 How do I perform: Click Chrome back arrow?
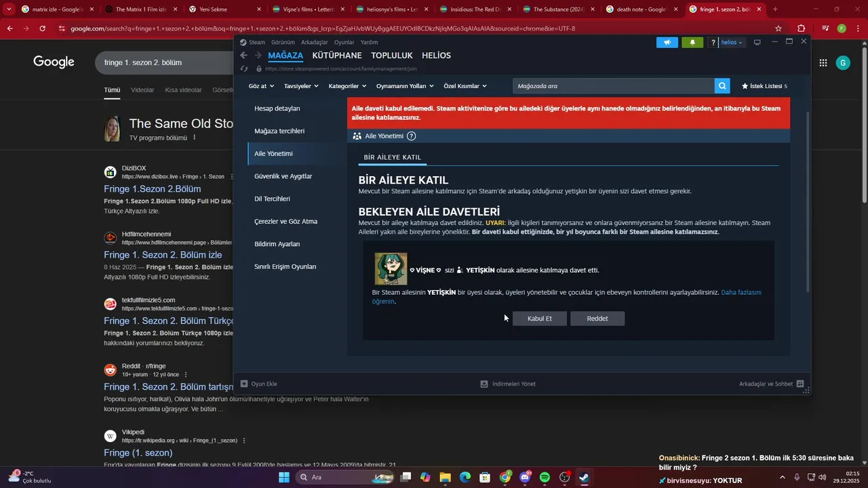pos(9,28)
